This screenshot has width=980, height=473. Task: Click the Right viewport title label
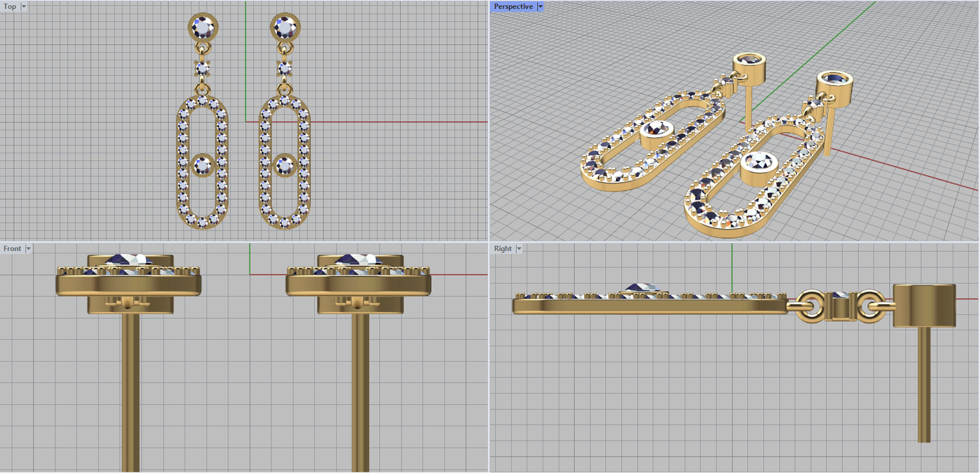[502, 249]
